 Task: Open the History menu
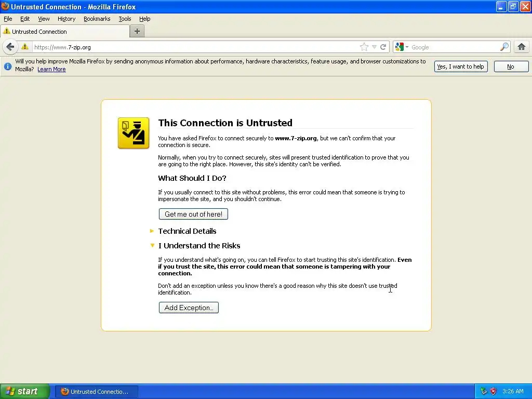66,19
